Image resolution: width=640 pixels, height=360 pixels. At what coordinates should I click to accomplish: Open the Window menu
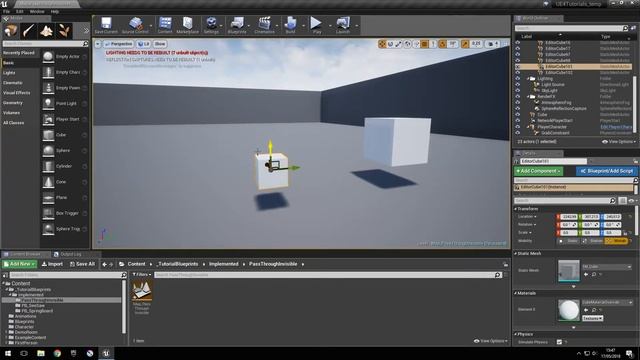pos(37,11)
